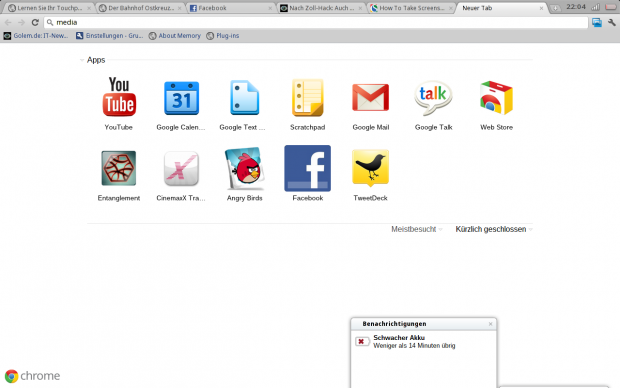Viewport: 620px width, 388px height.
Task: Check the battery status indicator
Action: [x=611, y=7]
